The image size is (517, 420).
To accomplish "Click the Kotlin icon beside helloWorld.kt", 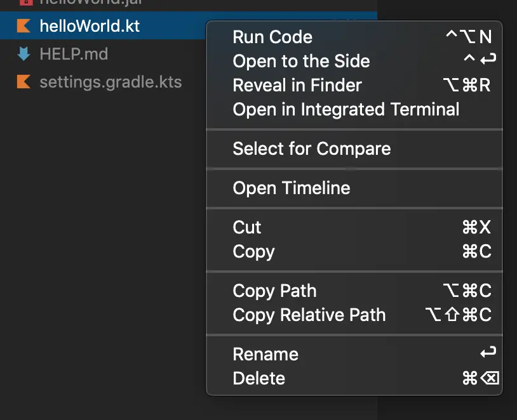I will (x=23, y=25).
